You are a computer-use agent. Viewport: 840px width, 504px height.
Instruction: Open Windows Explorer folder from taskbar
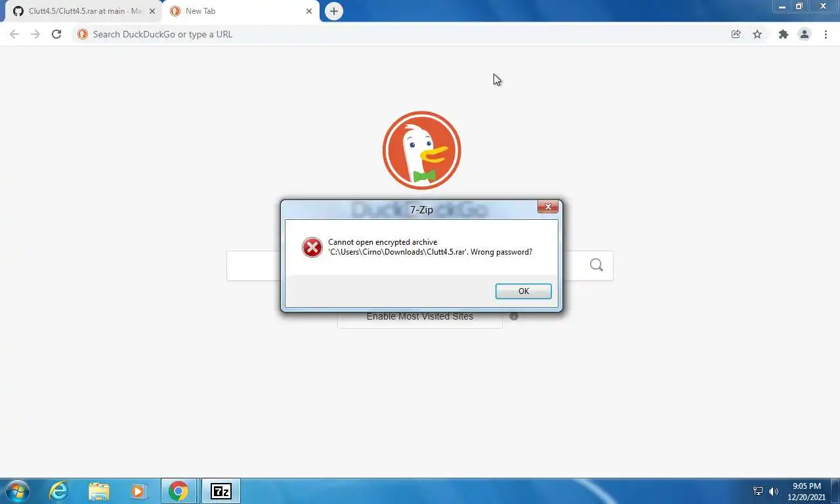(x=99, y=491)
